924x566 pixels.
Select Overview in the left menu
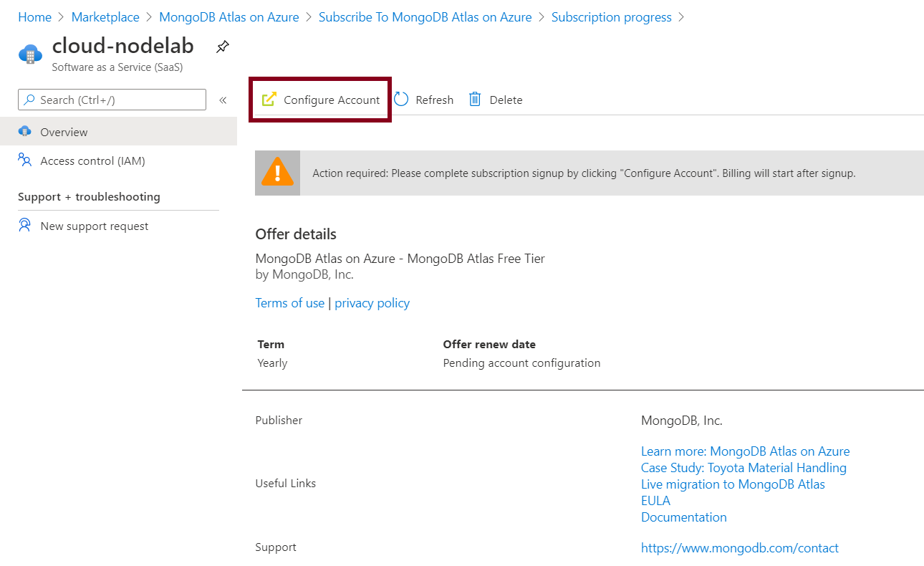pos(65,132)
